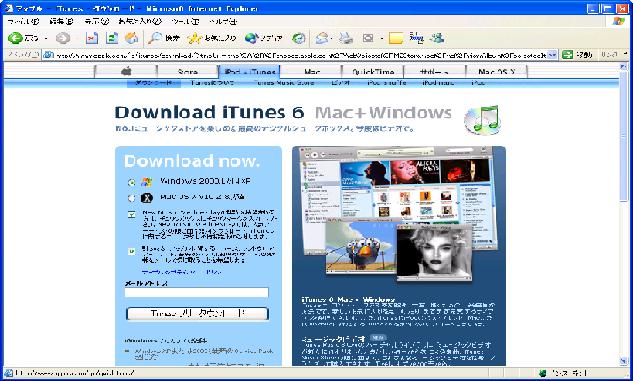Click the Messenger people icon in toolbar
This screenshot has width=633, height=381.
pyautogui.click(x=437, y=38)
